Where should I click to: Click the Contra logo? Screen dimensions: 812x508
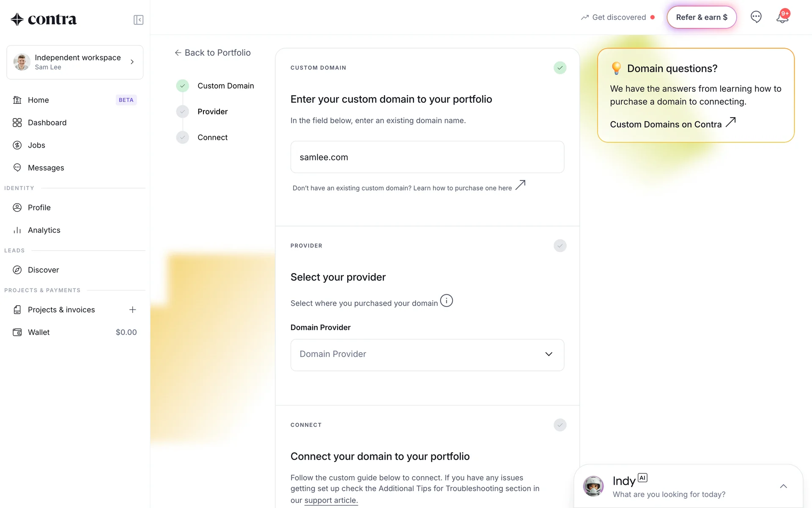[x=44, y=19]
